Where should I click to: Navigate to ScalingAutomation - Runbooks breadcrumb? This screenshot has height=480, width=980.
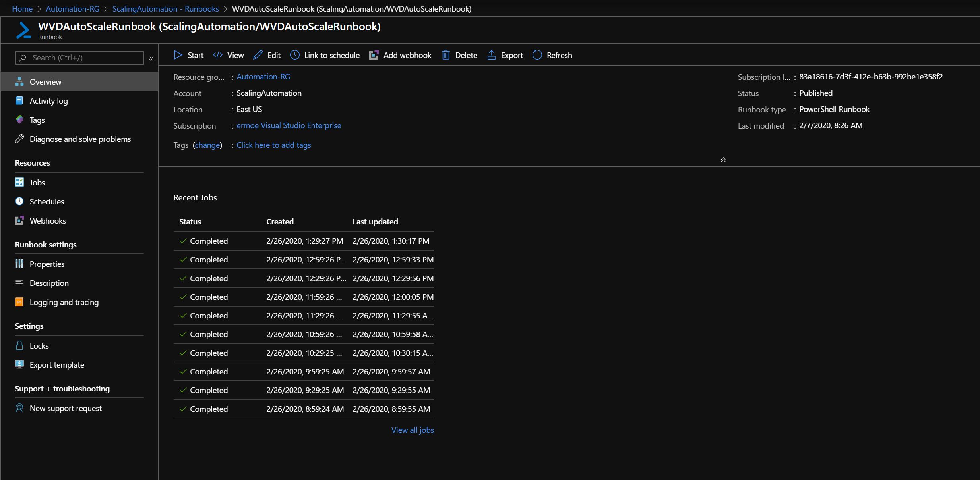(165, 9)
